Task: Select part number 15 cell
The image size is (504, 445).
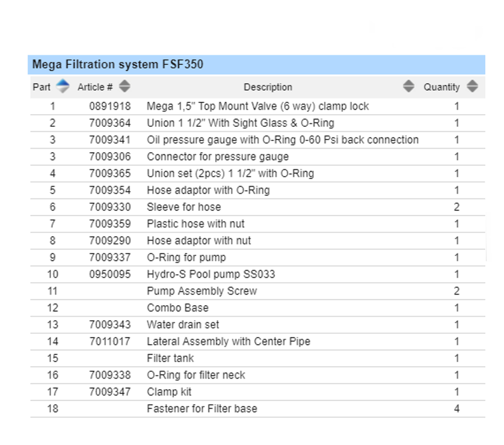Action: pos(53,358)
